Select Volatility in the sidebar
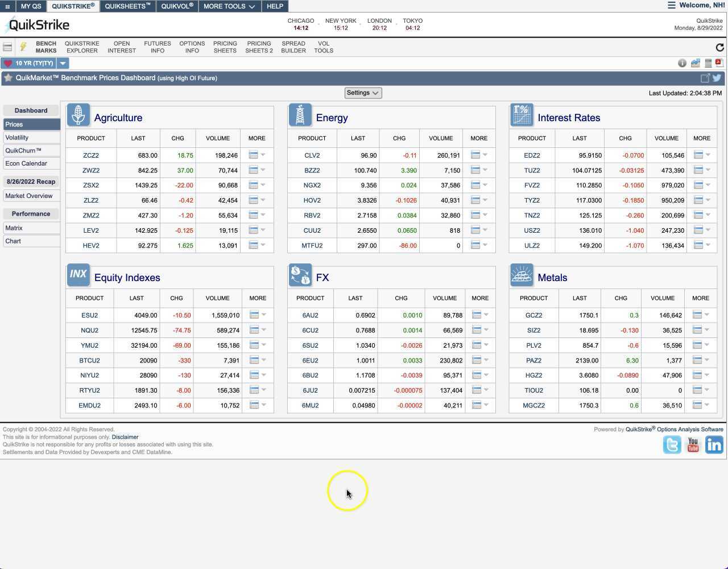 tap(31, 137)
